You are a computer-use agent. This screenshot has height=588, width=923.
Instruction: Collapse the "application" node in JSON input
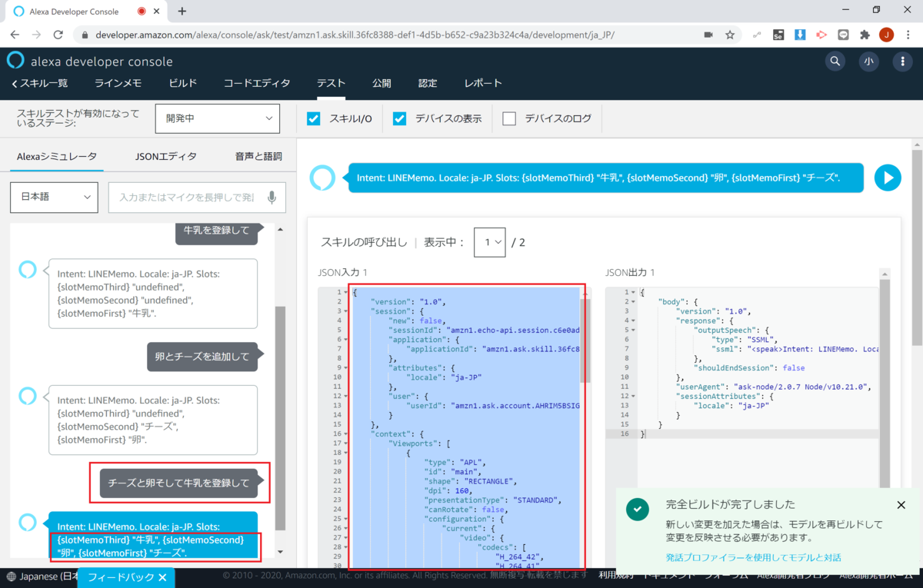click(347, 339)
